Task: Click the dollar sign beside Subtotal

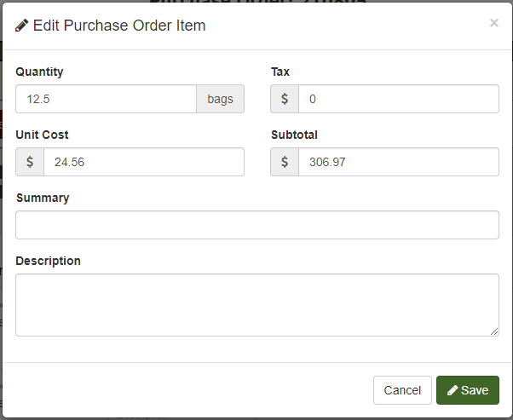Action: pos(285,162)
